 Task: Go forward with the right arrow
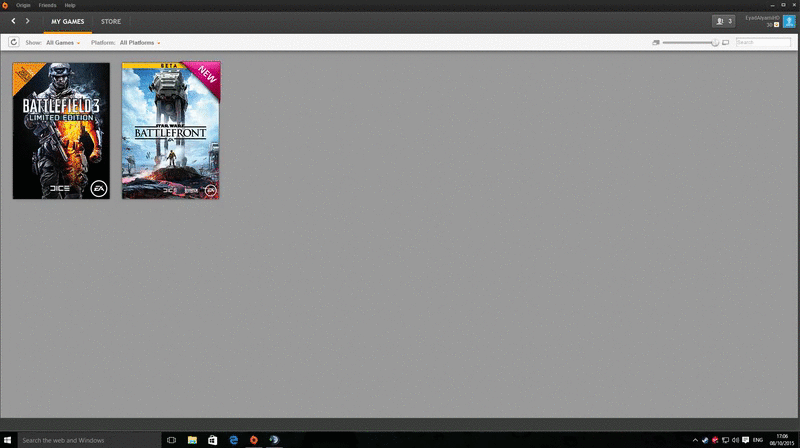pyautogui.click(x=28, y=21)
